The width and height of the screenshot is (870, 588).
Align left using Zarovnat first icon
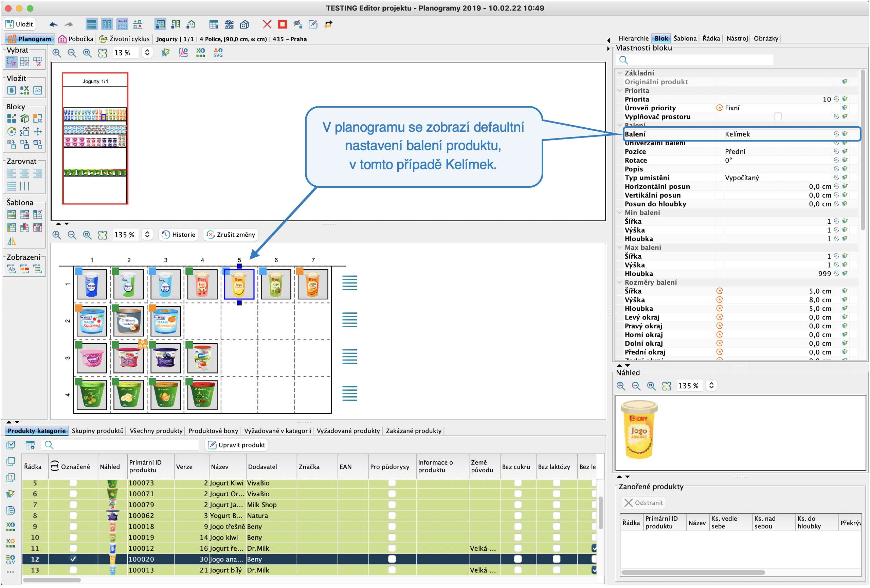tap(11, 173)
